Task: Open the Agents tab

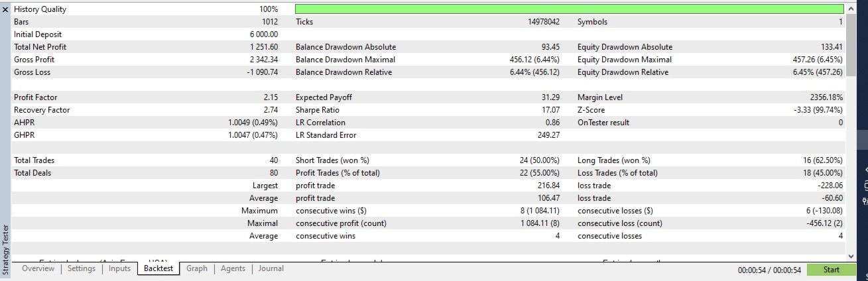Action: tap(233, 268)
